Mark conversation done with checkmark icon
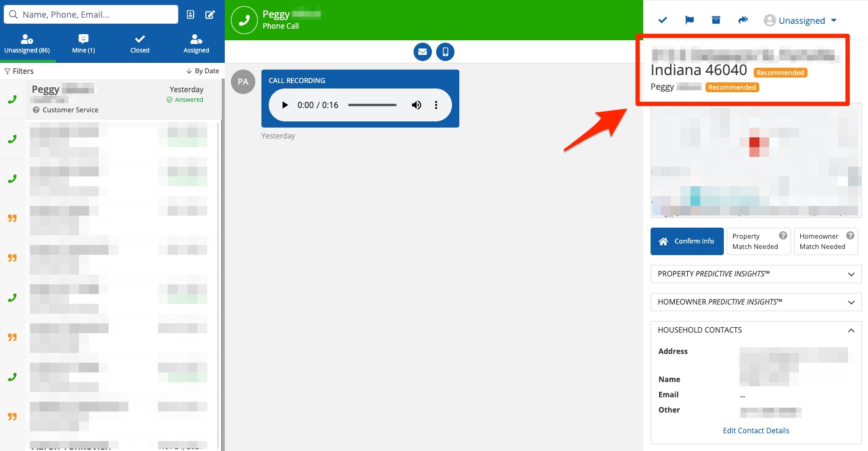This screenshot has width=868, height=451. pyautogui.click(x=663, y=20)
